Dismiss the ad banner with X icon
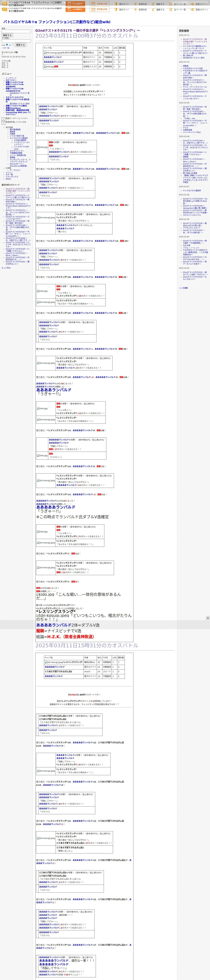Viewport: 210px width, 980px height. coord(208,618)
